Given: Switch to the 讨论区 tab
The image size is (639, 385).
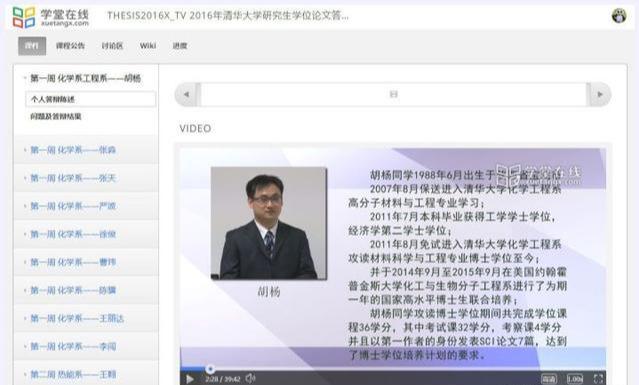Looking at the screenshot, I should point(112,46).
